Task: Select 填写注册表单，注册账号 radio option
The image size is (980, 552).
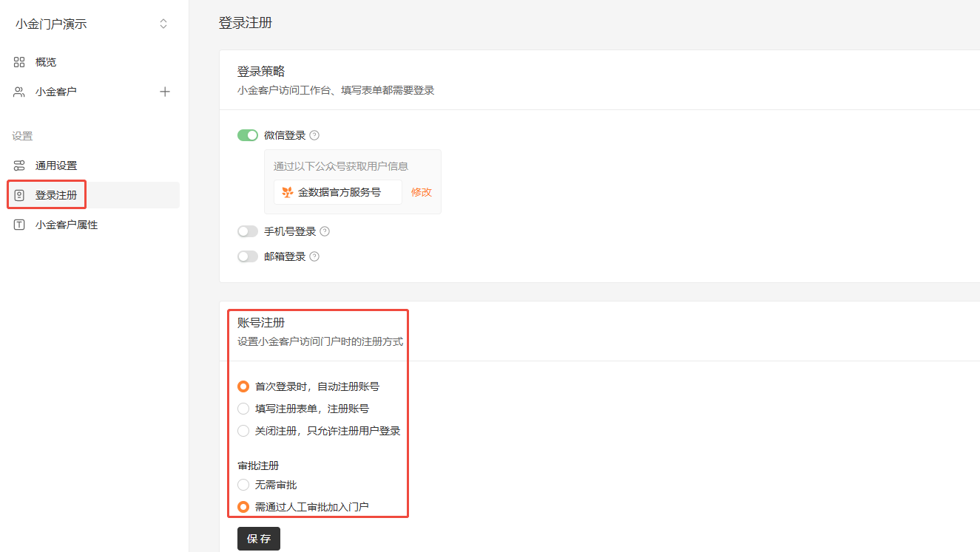Action: [243, 409]
